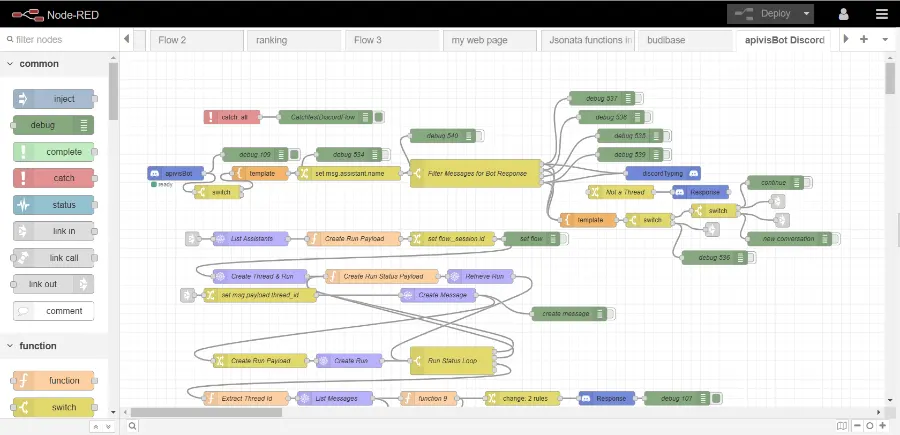Image resolution: width=900 pixels, height=435 pixels.
Task: Zoom out of the canvas
Action: tap(856, 426)
